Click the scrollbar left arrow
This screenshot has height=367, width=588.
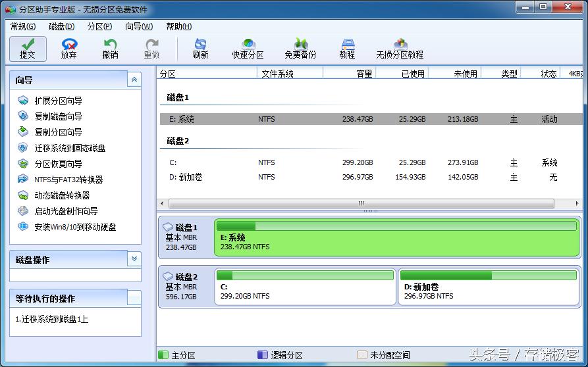[162, 203]
